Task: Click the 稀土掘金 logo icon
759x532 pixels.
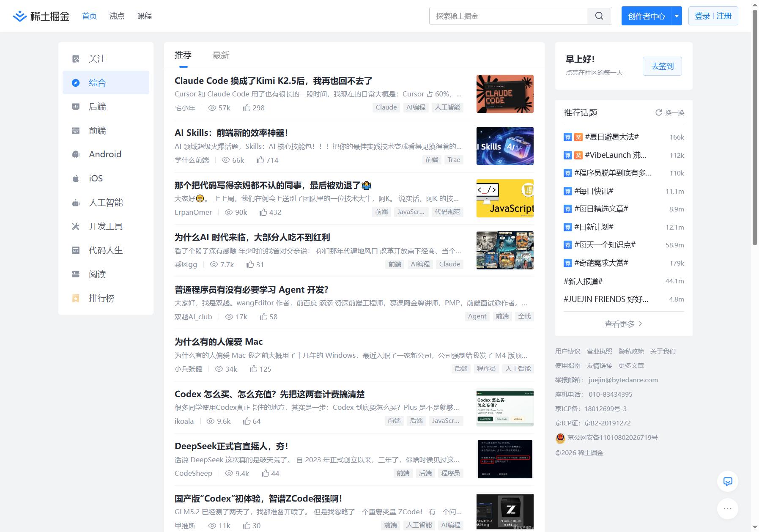Action: click(x=19, y=16)
